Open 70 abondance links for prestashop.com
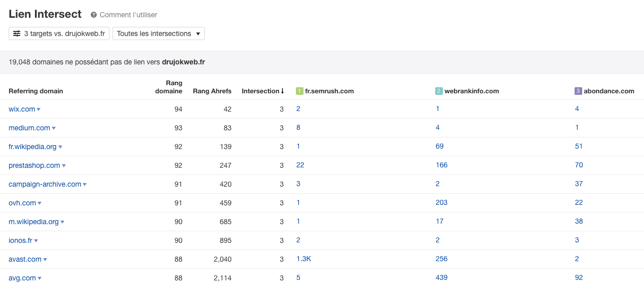644x287 pixels. [579, 165]
